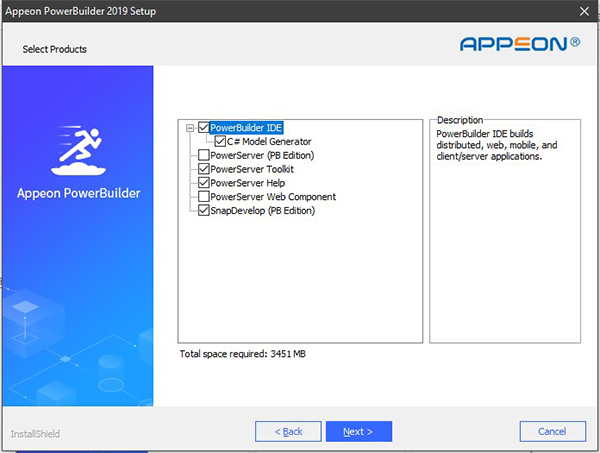This screenshot has height=453, width=600.
Task: Uncheck the PowerServer Toolkit checkbox
Action: pyautogui.click(x=204, y=170)
